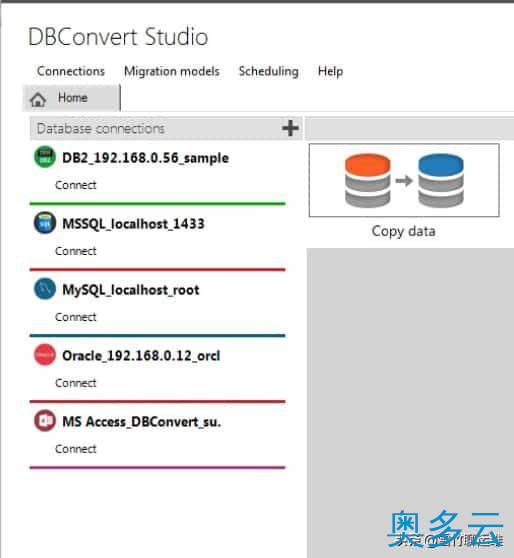This screenshot has height=558, width=514.
Task: Select MySQL_localhost_root connection name
Action: pyautogui.click(x=130, y=290)
